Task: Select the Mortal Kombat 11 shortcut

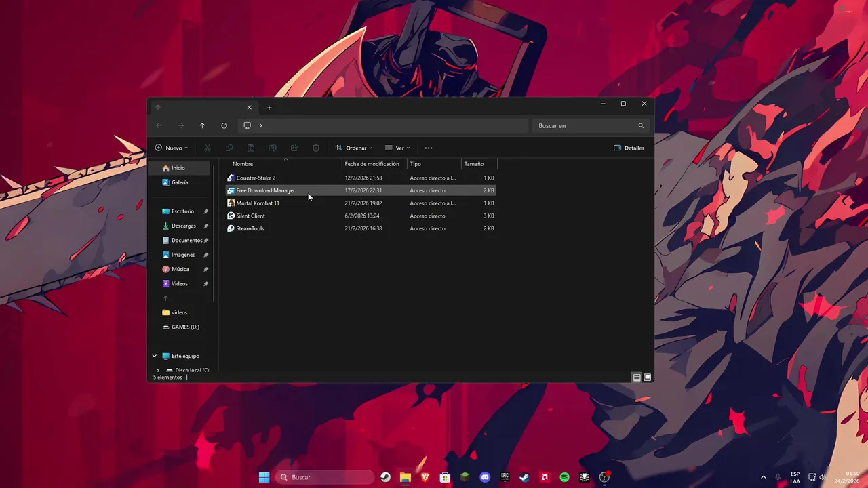Action: [x=361, y=203]
